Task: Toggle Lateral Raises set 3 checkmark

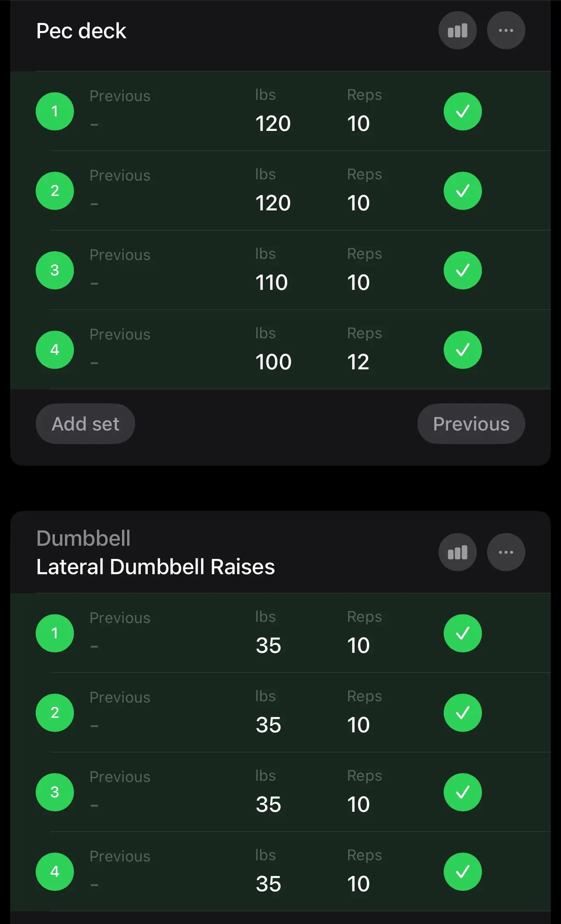Action: (x=462, y=792)
